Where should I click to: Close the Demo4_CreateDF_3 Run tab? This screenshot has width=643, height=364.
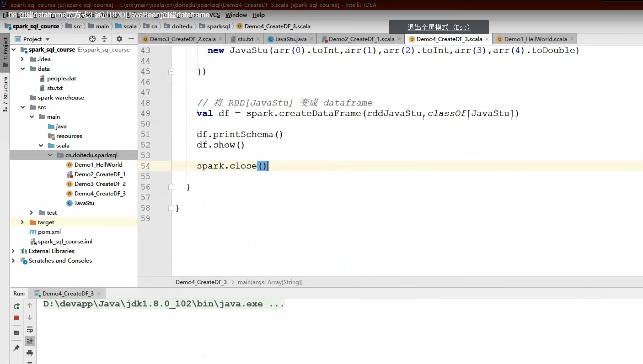99,294
